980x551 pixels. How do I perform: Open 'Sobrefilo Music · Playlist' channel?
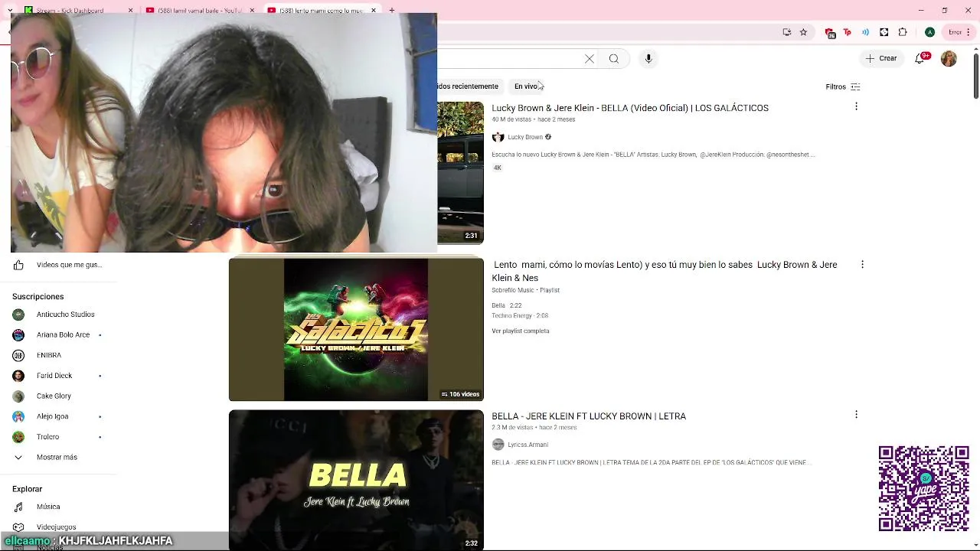coord(525,290)
